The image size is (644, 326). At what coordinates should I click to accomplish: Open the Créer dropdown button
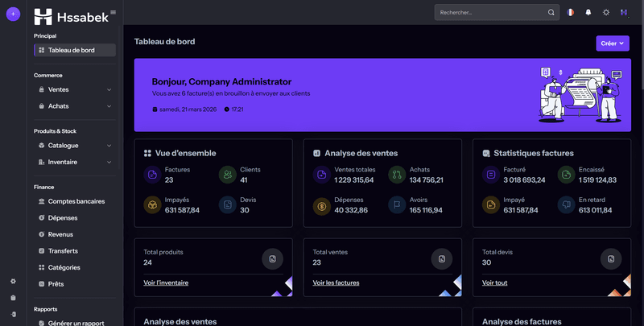(x=613, y=43)
